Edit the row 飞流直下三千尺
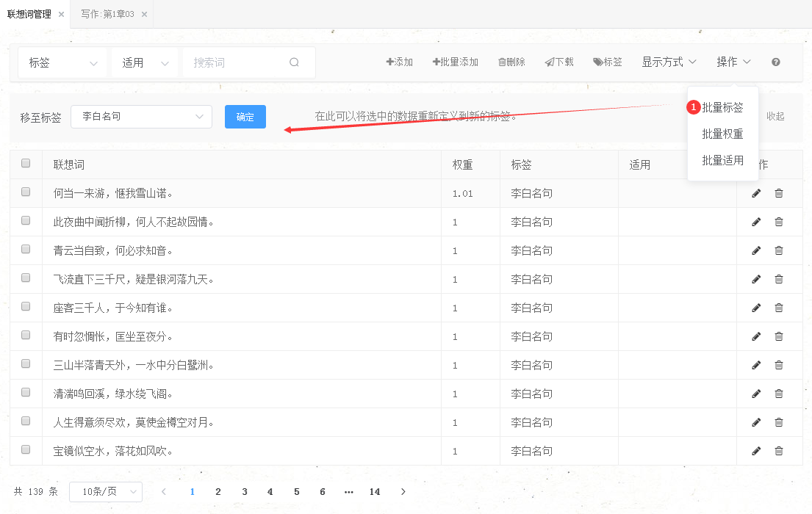812x514 pixels. tap(756, 280)
